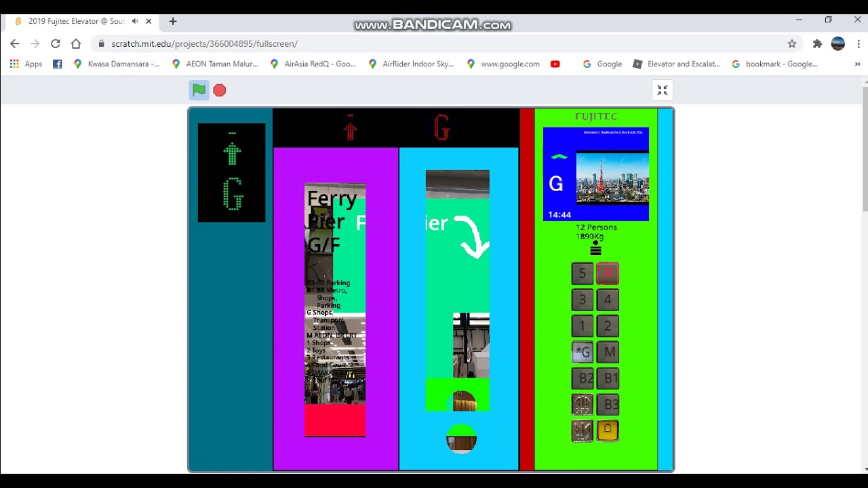Screen dimensions: 868x488
Task: Hit the door open elevator button
Action: 582,405
